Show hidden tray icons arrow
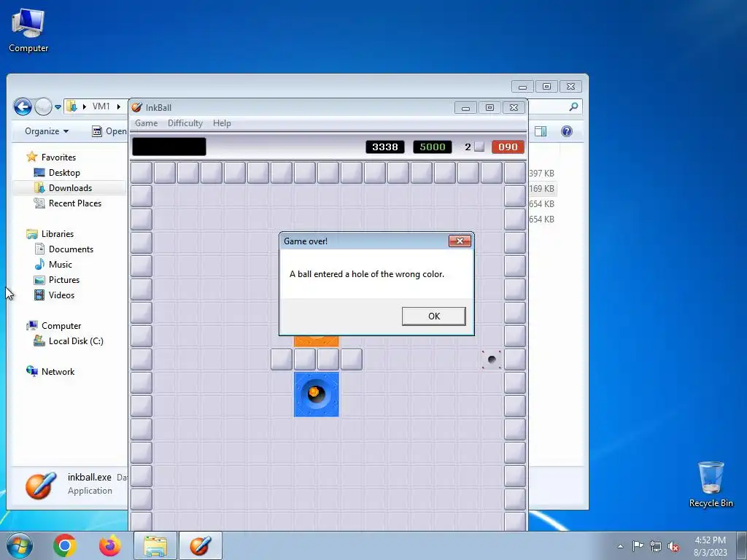The width and height of the screenshot is (747, 560). click(620, 546)
